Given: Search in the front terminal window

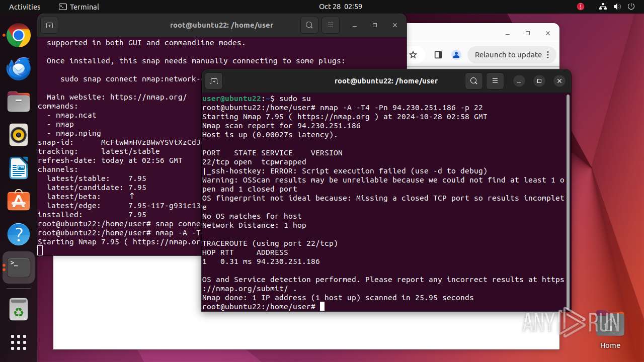Looking at the screenshot, I should click(x=474, y=81).
